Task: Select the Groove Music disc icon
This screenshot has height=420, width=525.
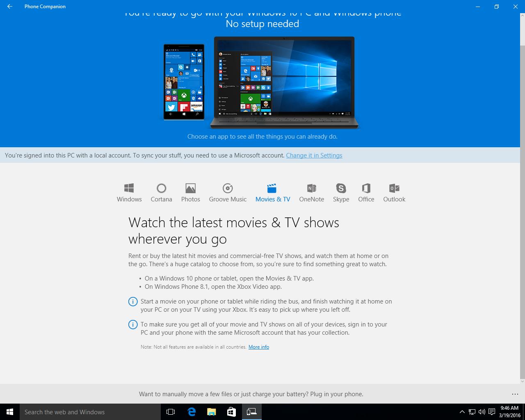Action: point(228,188)
